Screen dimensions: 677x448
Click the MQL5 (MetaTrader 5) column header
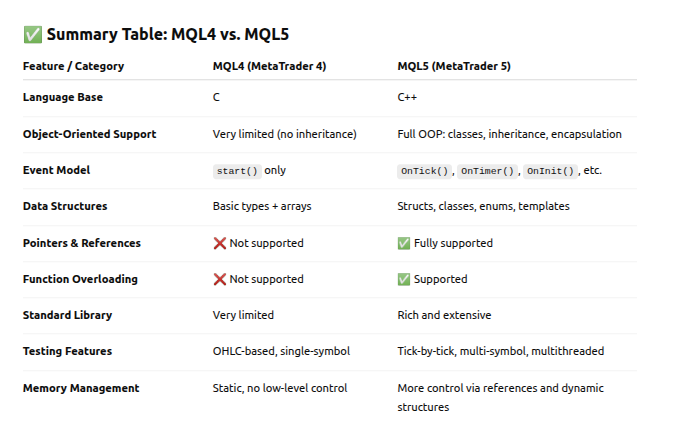(455, 67)
